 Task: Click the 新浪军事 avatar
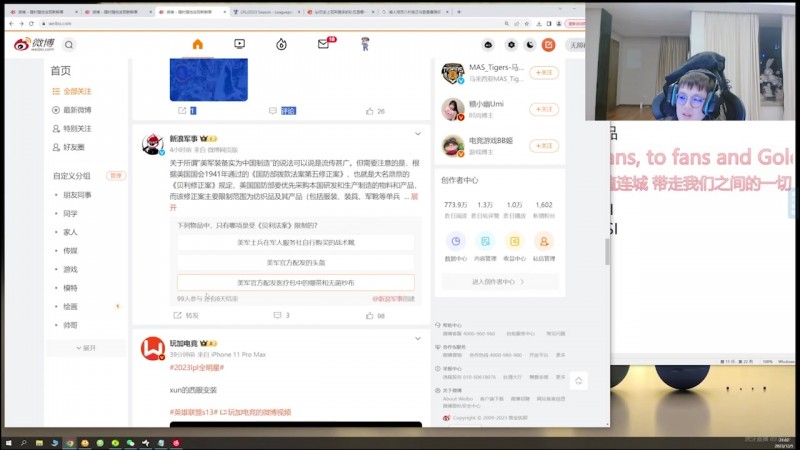pos(153,144)
